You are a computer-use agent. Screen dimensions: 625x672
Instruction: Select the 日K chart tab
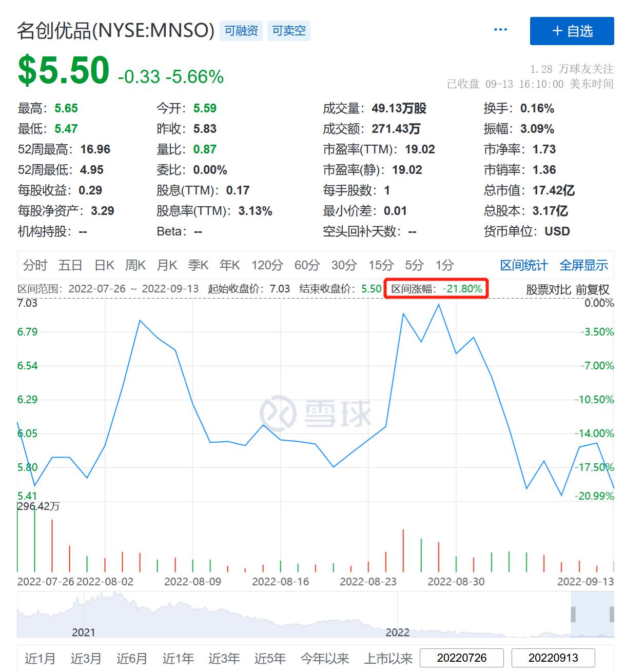coord(104,265)
